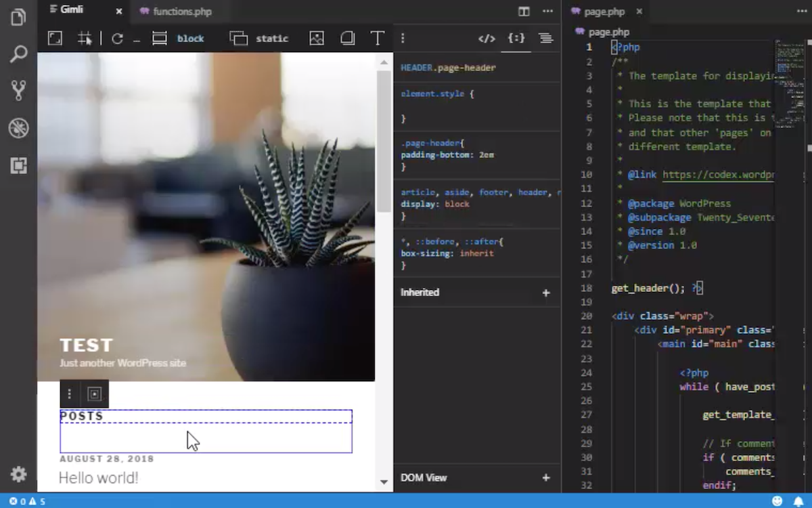
Task: Switch to the CSS braces styles view
Action: click(x=516, y=39)
